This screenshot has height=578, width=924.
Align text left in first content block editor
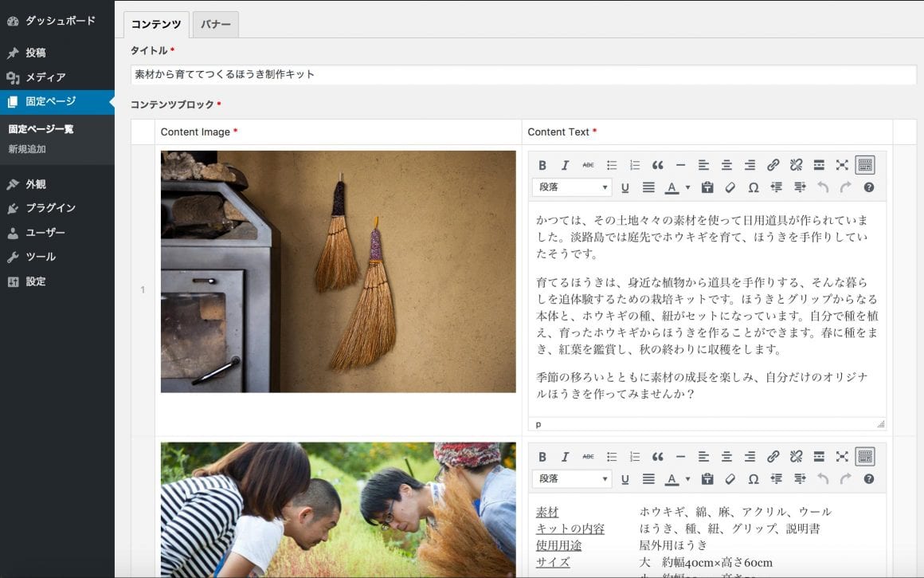pos(703,165)
